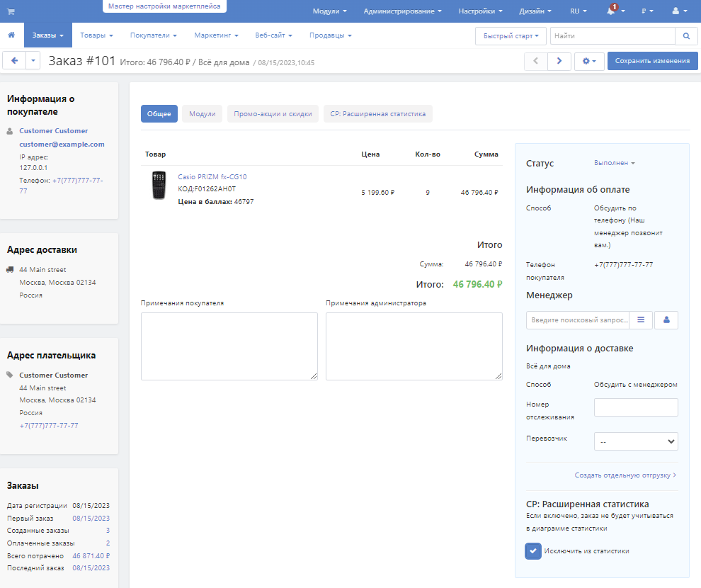The image size is (701, 588).
Task: Click Сохранить изменения button
Action: click(652, 61)
